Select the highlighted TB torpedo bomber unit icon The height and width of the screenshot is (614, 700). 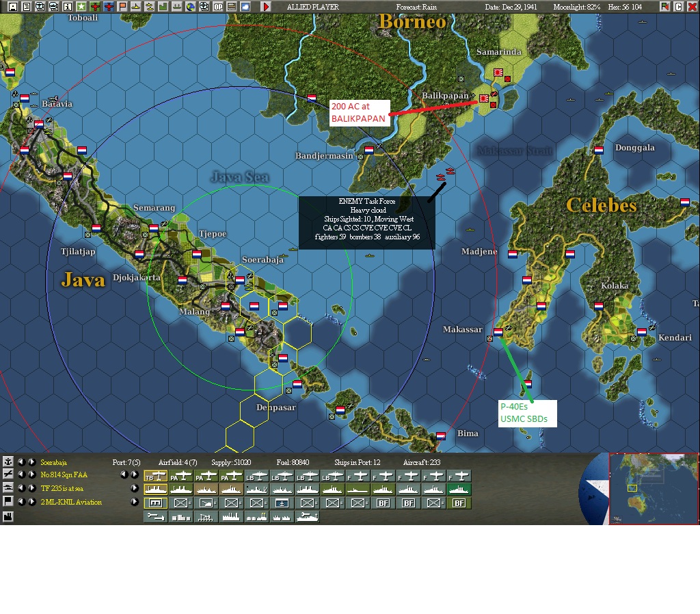tap(156, 476)
